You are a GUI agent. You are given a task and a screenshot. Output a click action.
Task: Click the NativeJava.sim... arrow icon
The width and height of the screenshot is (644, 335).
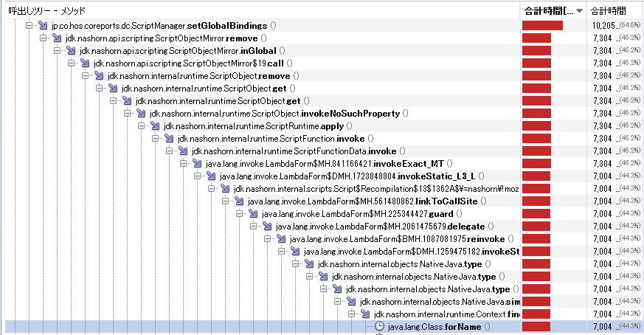pyautogui.click(x=352, y=301)
